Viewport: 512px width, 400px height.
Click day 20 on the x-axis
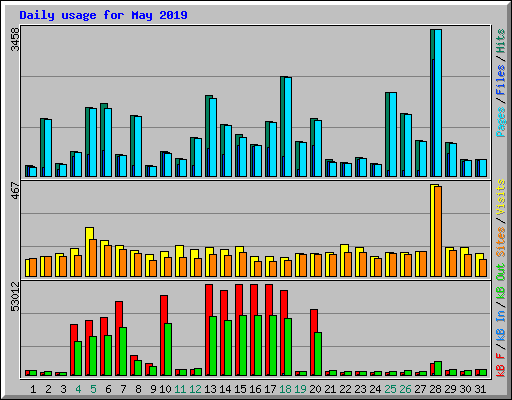tap(315, 389)
